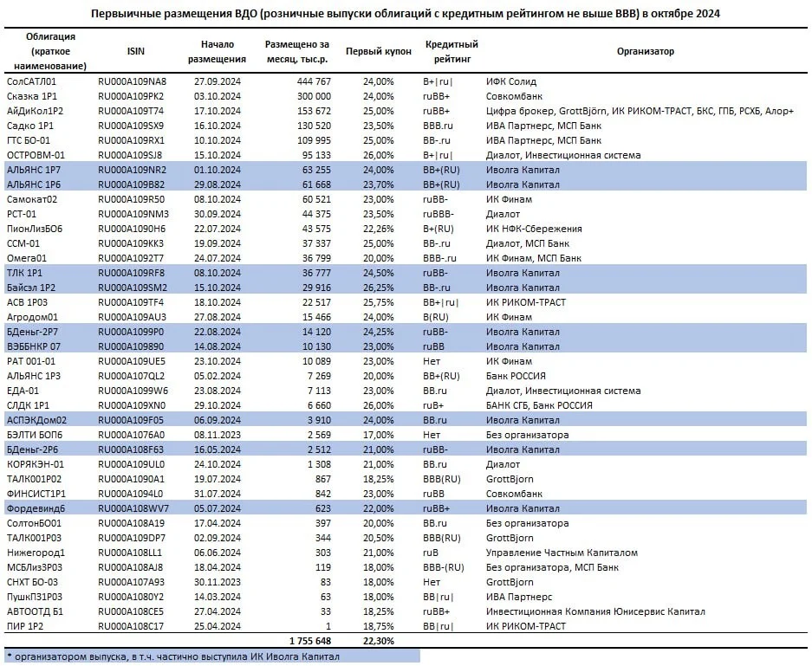This screenshot has height=666, width=812.
Task: Click the bond name 'АСПЭКДом02'
Action: [x=36, y=420]
